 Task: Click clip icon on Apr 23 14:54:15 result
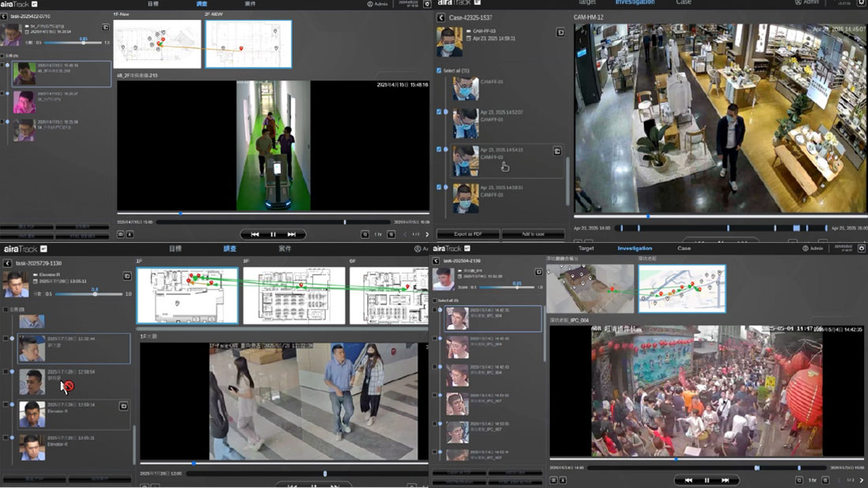pos(557,151)
